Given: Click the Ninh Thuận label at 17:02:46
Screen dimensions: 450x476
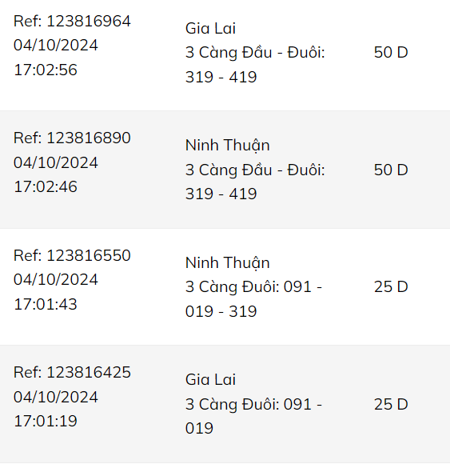Looking at the screenshot, I should [228, 146].
